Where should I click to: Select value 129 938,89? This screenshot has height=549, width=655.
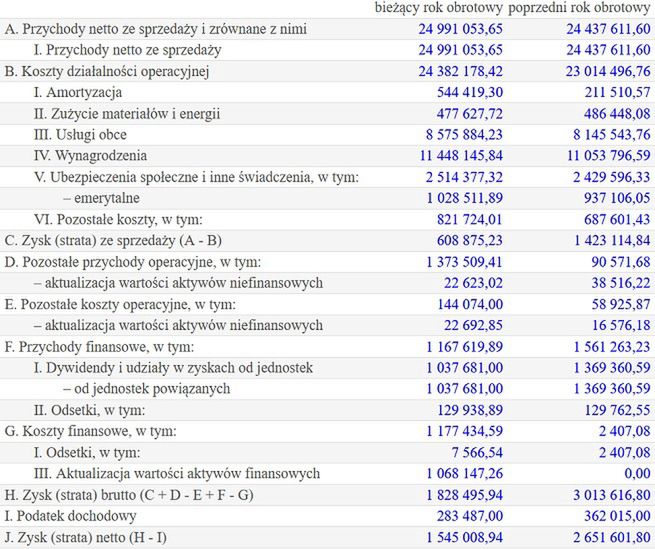tap(470, 410)
